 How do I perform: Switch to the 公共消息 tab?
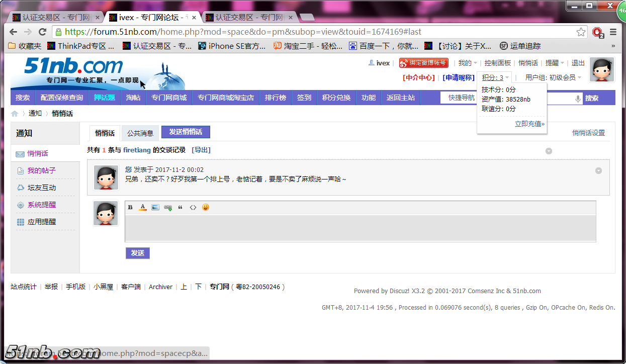[140, 133]
